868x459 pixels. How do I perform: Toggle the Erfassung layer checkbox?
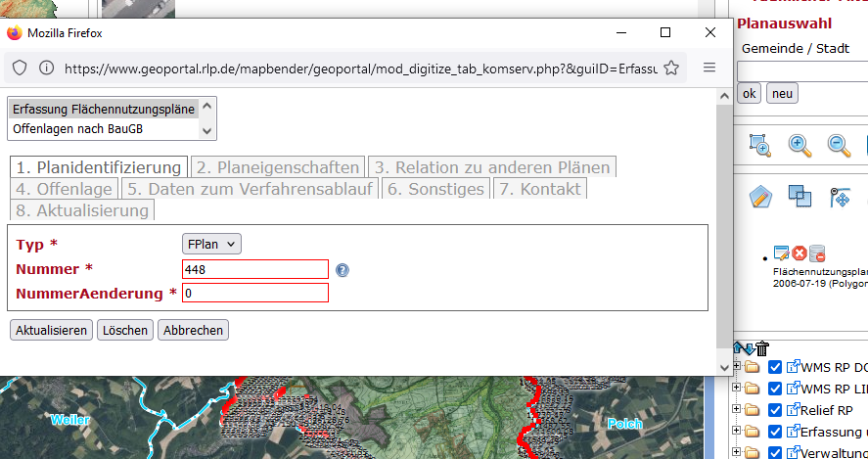(x=775, y=432)
